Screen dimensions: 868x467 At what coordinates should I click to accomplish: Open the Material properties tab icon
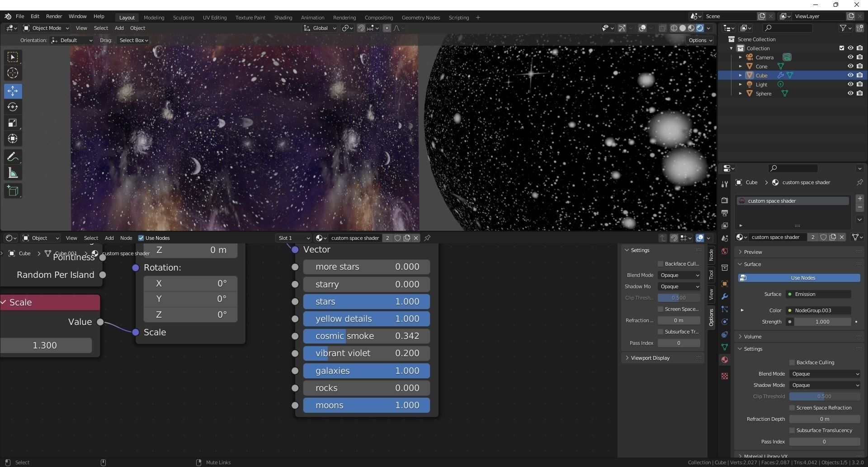[x=725, y=360]
